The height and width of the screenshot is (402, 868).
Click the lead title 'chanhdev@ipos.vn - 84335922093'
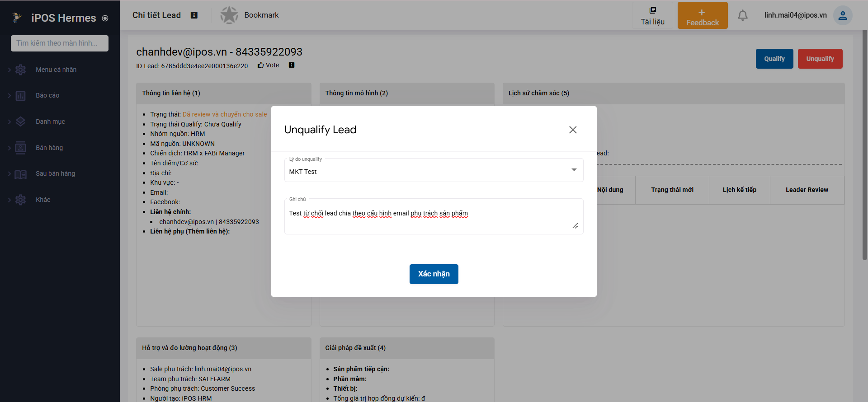click(219, 52)
